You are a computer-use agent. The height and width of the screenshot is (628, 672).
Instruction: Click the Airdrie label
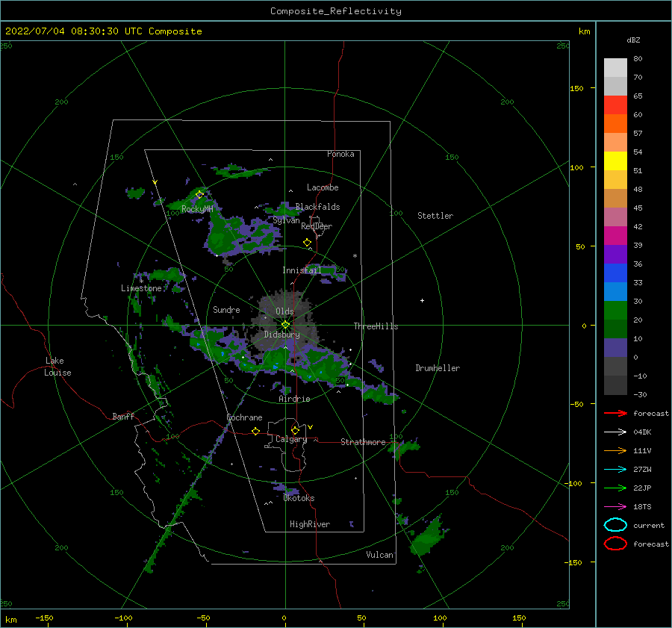pyautogui.click(x=294, y=399)
